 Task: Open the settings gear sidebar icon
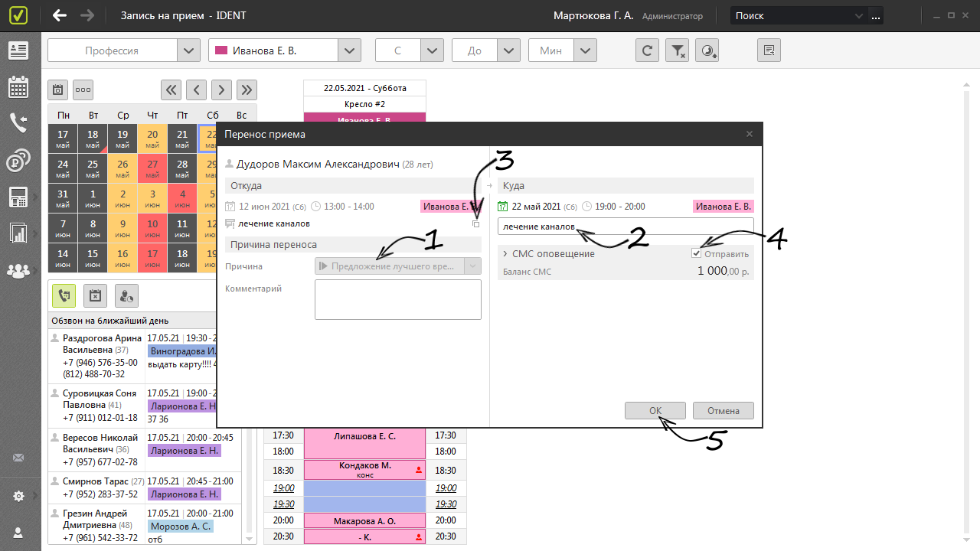tap(18, 496)
